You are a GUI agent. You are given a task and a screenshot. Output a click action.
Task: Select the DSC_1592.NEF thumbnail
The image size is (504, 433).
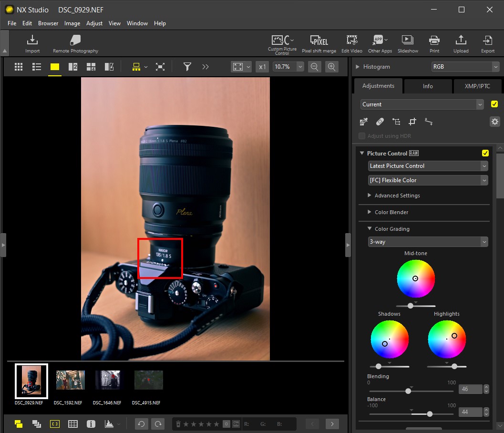(x=70, y=380)
